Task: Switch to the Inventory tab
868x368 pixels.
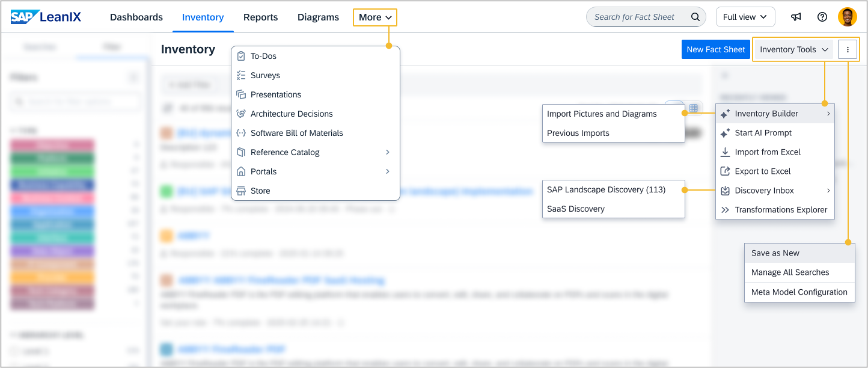Action: point(203,17)
